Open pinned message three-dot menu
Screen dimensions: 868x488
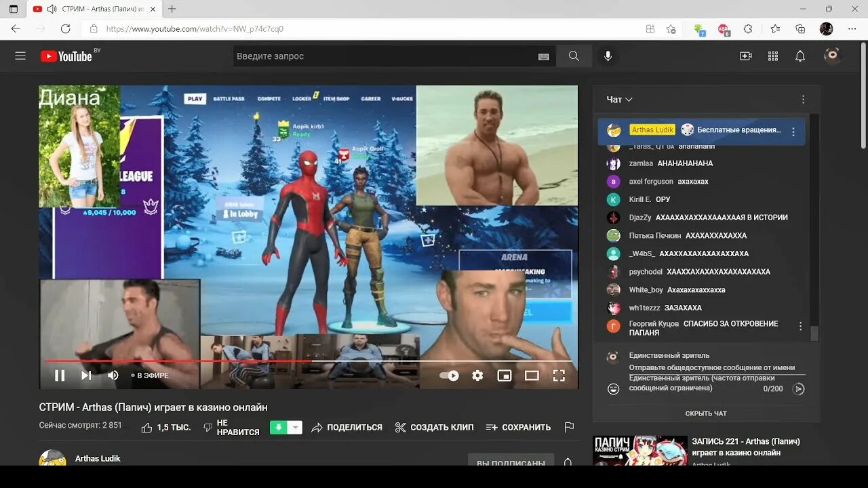793,132
